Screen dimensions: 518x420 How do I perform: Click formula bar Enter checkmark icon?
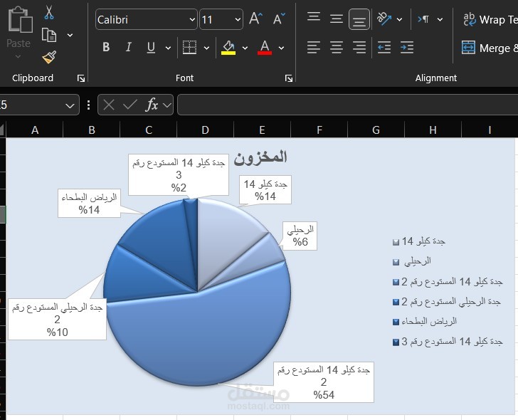tap(129, 105)
